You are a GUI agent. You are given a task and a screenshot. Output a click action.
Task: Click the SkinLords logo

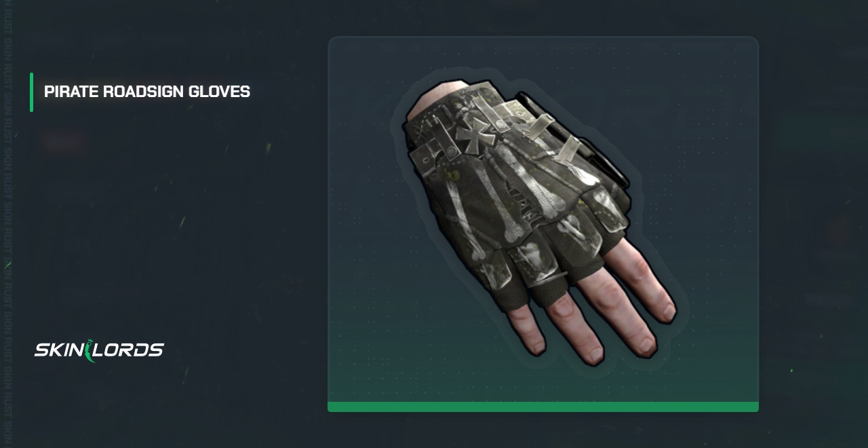coord(99,350)
